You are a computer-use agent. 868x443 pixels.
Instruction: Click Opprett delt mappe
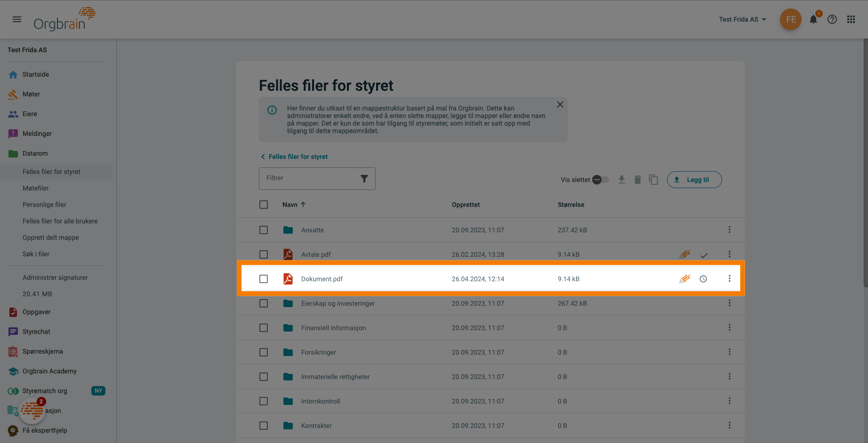pyautogui.click(x=51, y=237)
